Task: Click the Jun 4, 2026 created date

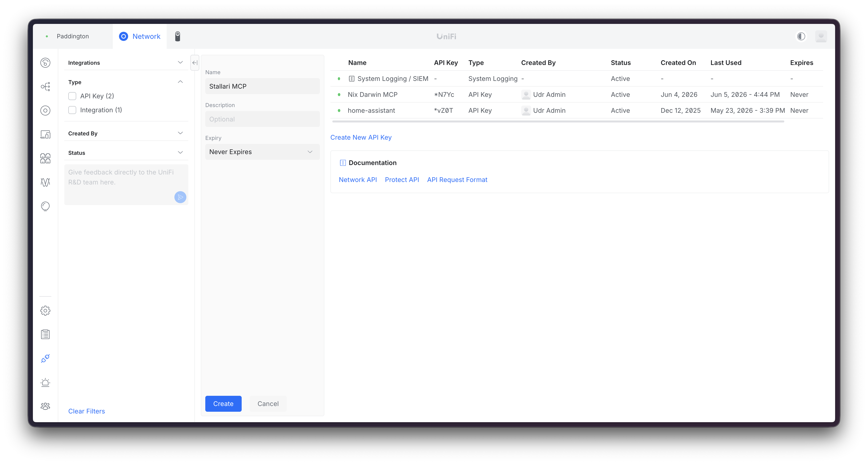Action: click(x=679, y=95)
